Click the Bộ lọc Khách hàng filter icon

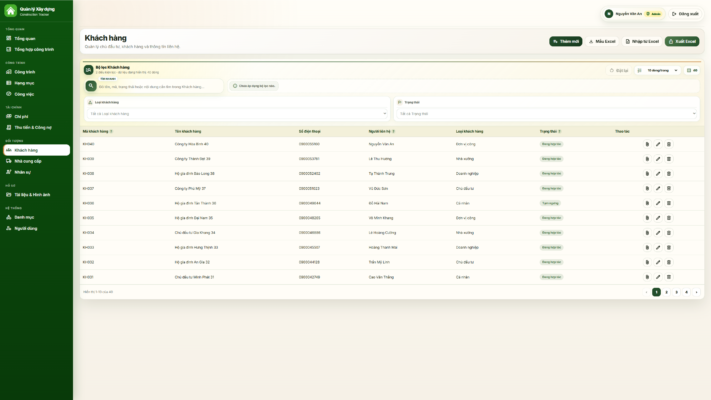pyautogui.click(x=88, y=70)
